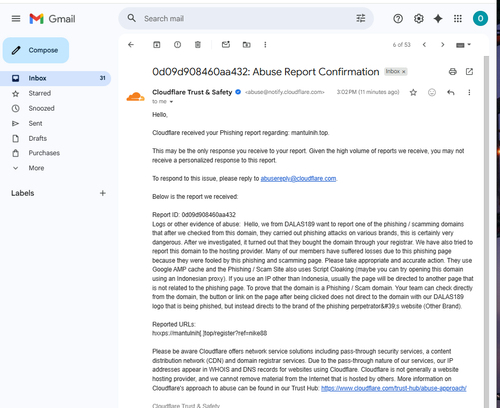The image size is (500, 408).
Task: Open the input tools dropdown
Action: coord(463,45)
